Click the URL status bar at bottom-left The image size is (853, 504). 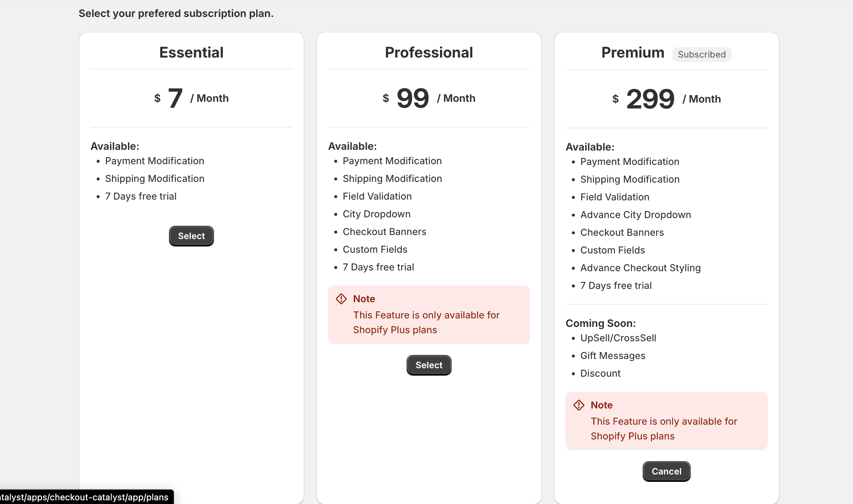pyautogui.click(x=84, y=497)
